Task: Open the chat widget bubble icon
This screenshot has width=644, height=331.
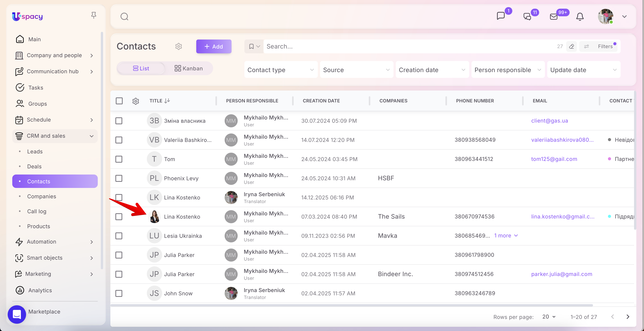Action: pyautogui.click(x=17, y=314)
